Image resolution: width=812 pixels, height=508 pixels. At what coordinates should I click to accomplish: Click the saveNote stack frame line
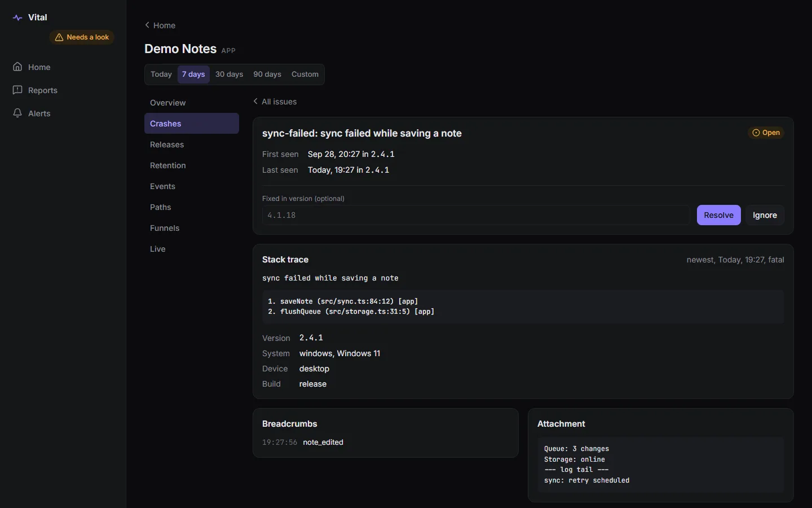tap(343, 301)
